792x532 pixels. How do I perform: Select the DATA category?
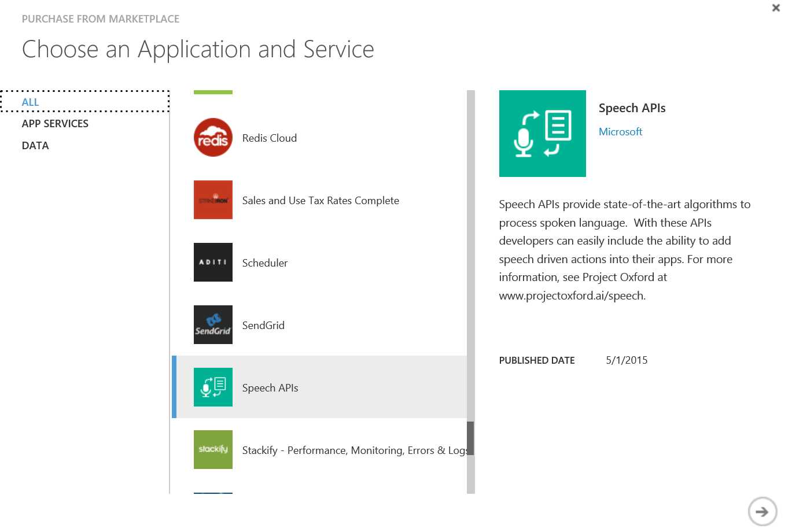[x=35, y=146]
